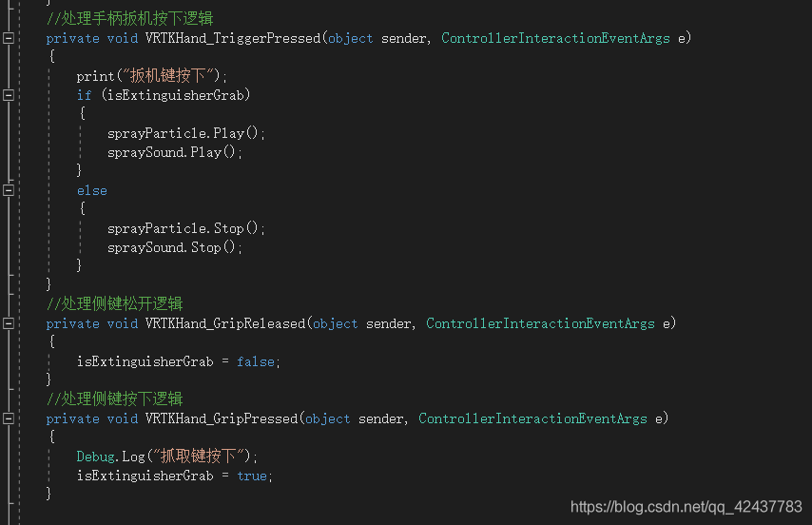Place cursor on spraySound.Play() call

coord(175,152)
